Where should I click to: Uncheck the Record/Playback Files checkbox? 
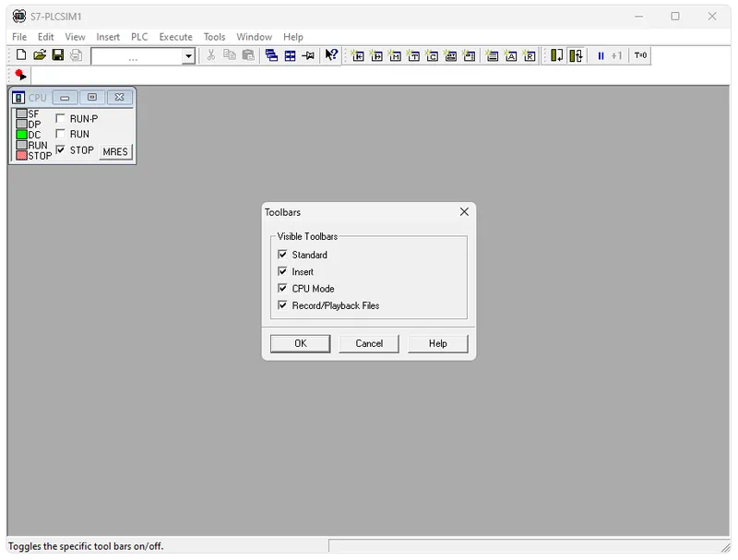[x=282, y=305]
